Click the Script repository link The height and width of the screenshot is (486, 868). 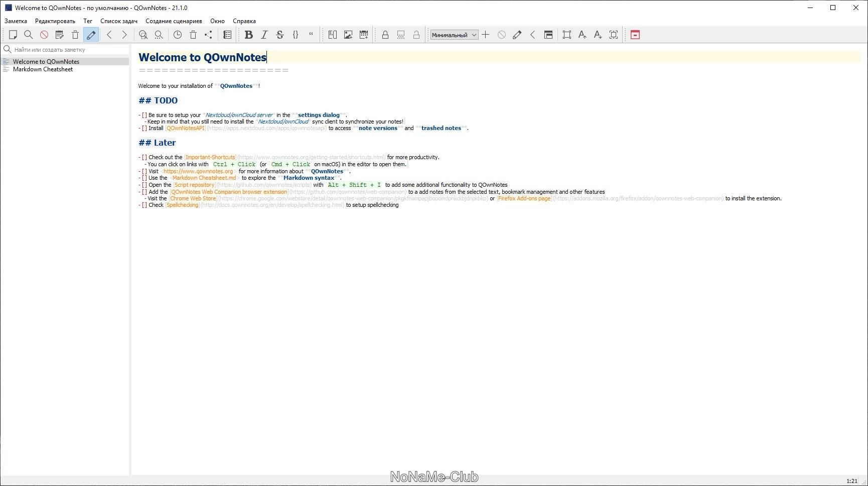(194, 185)
